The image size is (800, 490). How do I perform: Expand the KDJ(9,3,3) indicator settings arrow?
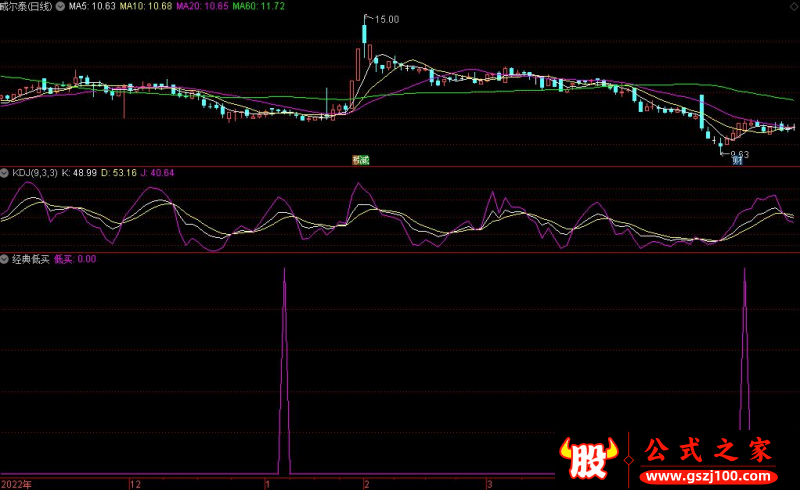point(5,173)
